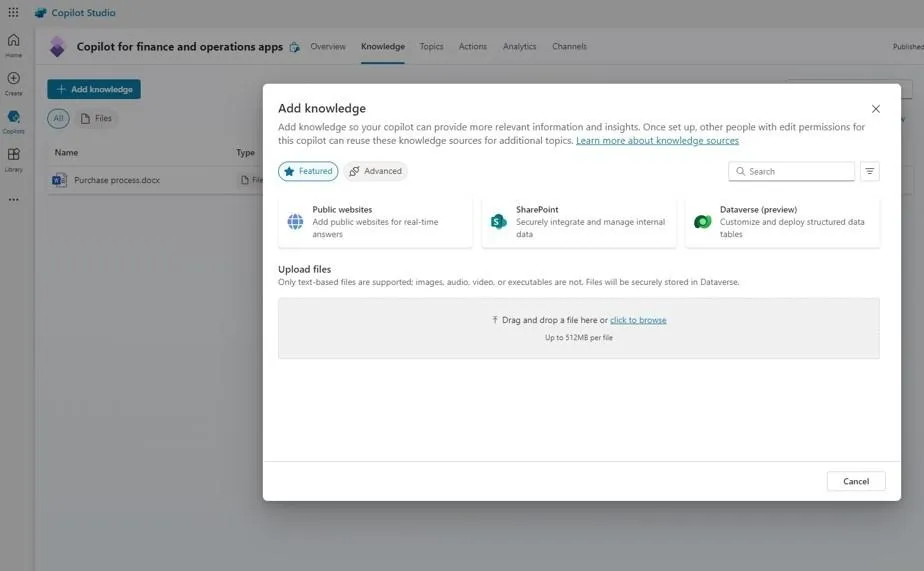The image size is (924, 571).
Task: Open the filter icon beside Search
Action: click(x=870, y=171)
